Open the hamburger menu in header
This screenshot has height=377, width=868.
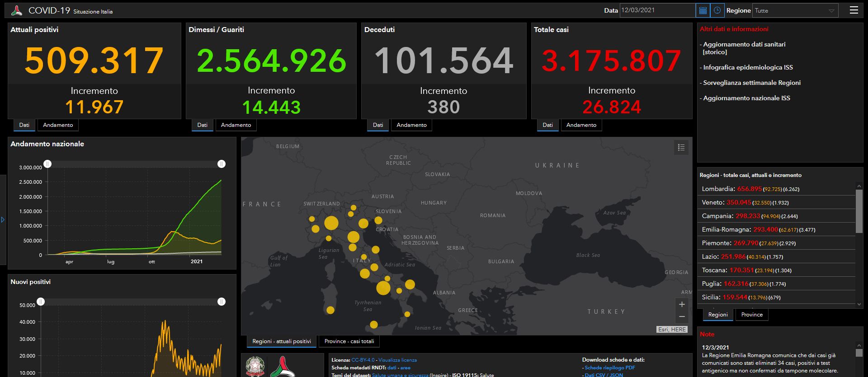854,10
